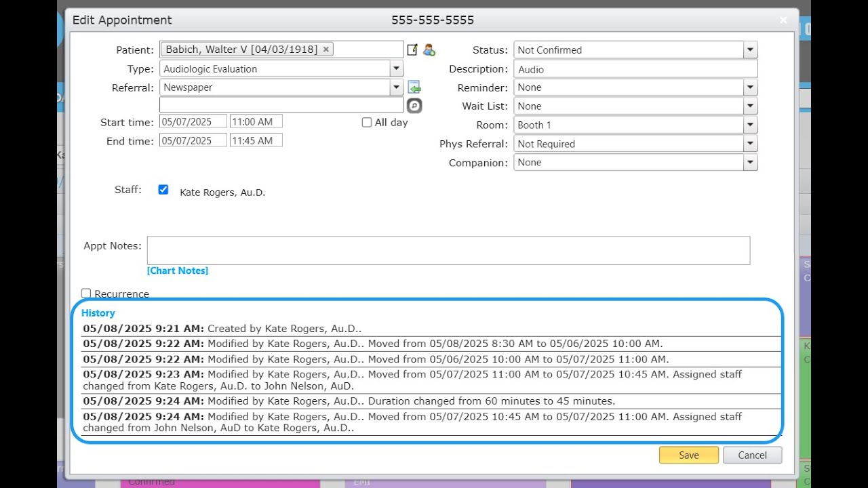Select the history entry about duration changed to 45 minutes
The image size is (868, 488).
pos(431,401)
